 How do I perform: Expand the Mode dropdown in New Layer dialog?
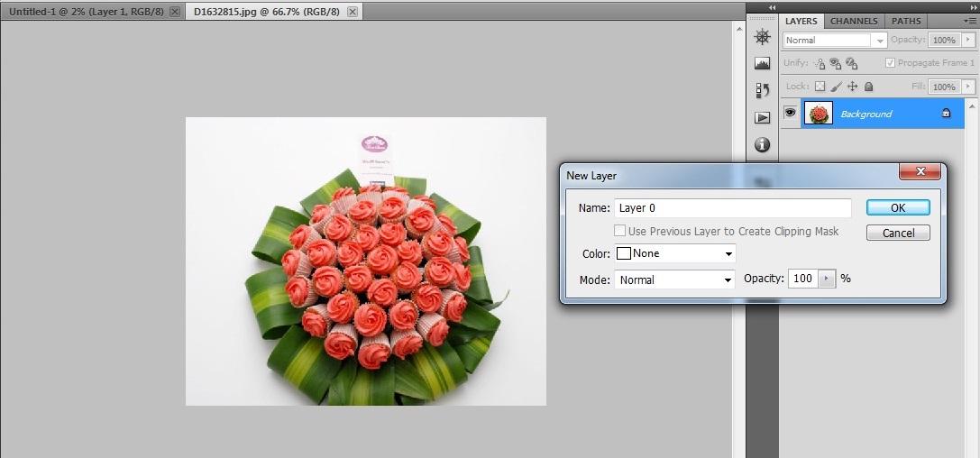pyautogui.click(x=675, y=280)
